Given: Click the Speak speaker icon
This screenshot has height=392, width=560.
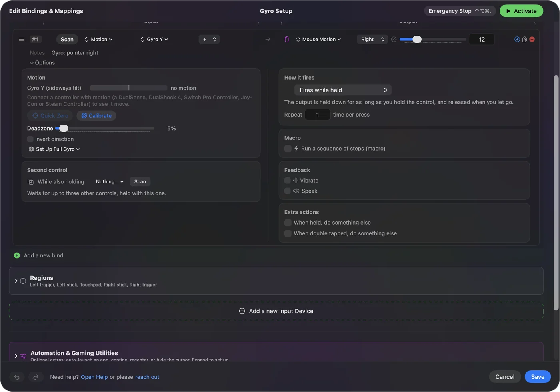Looking at the screenshot, I should (x=296, y=191).
